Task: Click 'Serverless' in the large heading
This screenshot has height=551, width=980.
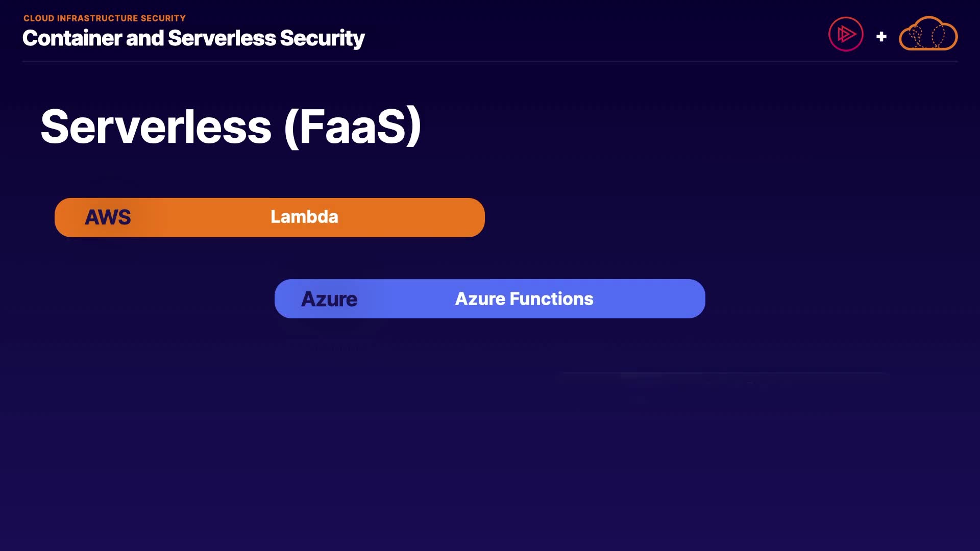Action: click(156, 127)
